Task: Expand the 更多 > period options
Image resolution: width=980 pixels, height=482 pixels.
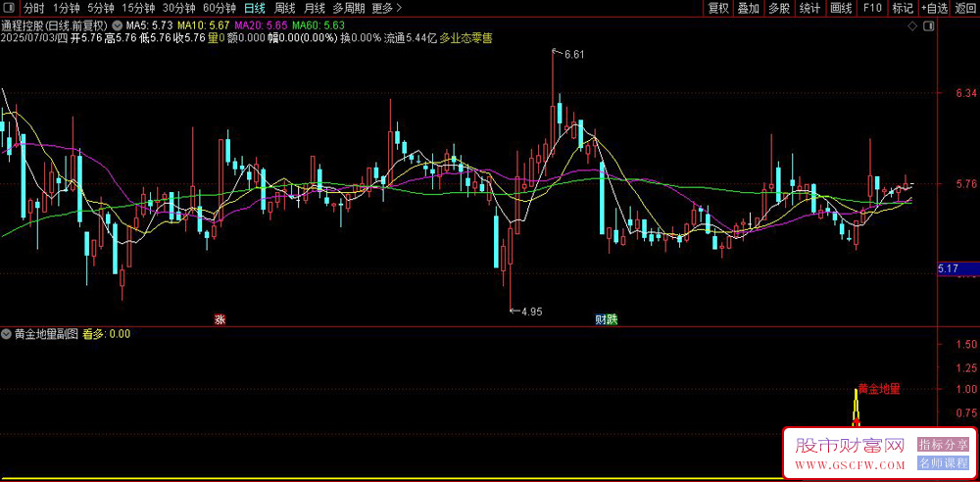Action: [x=387, y=8]
